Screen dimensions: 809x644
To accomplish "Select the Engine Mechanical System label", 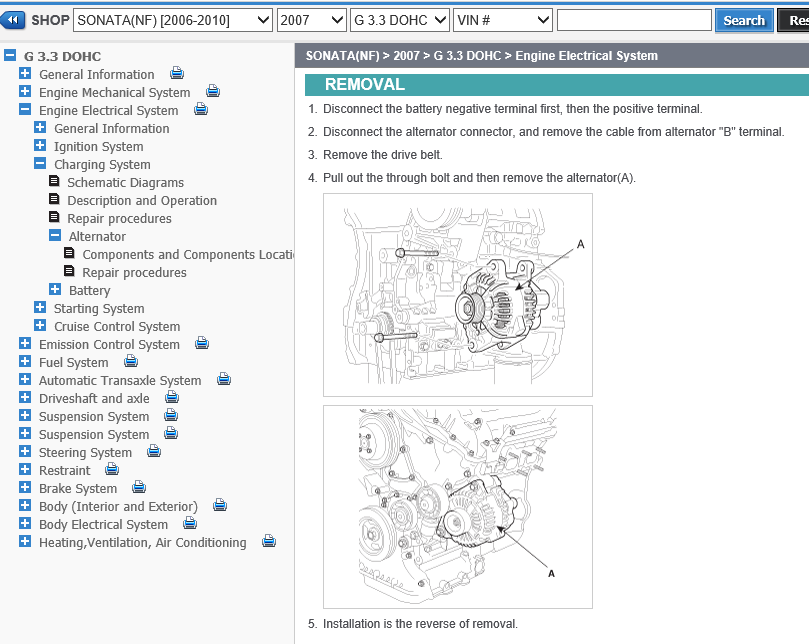I will coord(115,93).
